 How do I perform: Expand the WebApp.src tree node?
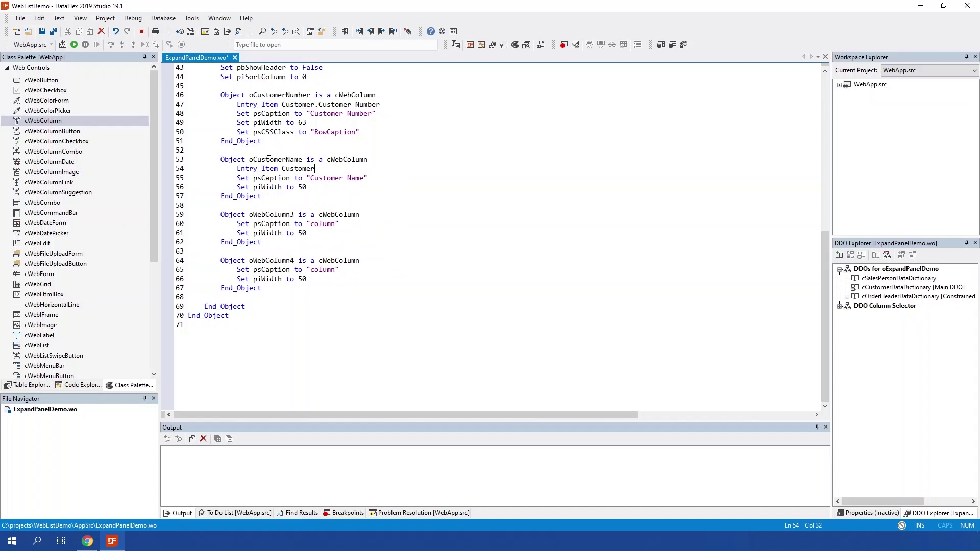[840, 85]
